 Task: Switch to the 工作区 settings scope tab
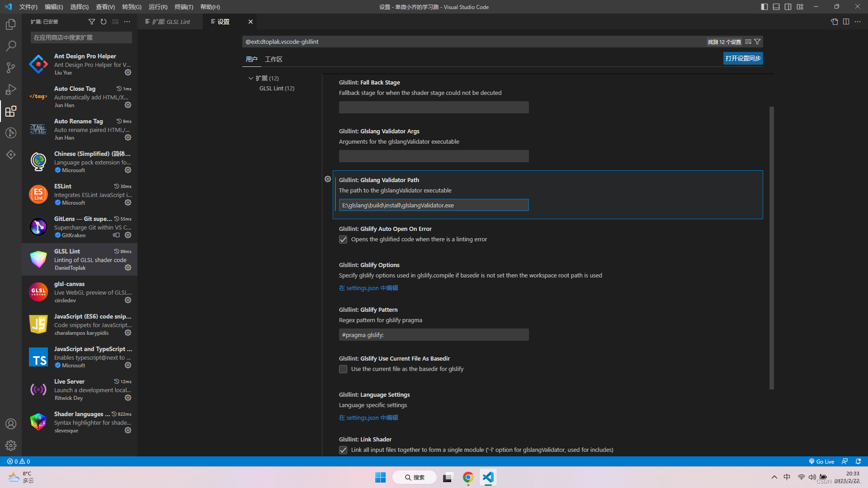pos(274,59)
